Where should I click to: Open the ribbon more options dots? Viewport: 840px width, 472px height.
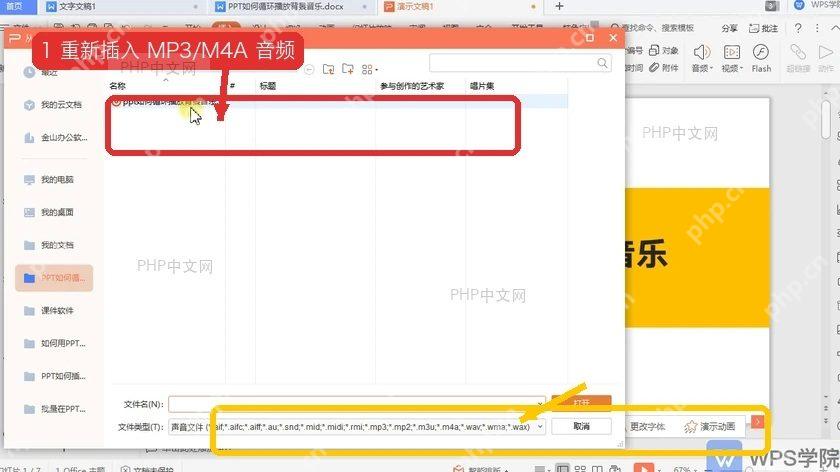click(817, 28)
